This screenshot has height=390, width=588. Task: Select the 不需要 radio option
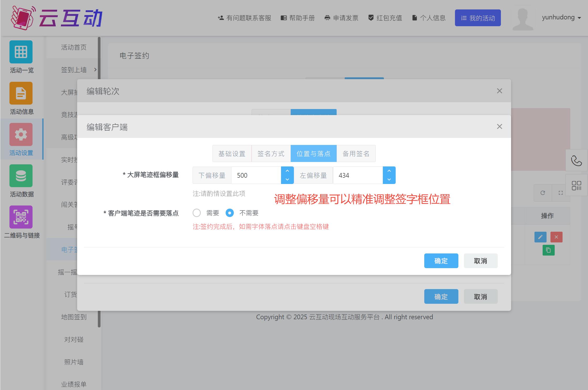[x=230, y=213]
